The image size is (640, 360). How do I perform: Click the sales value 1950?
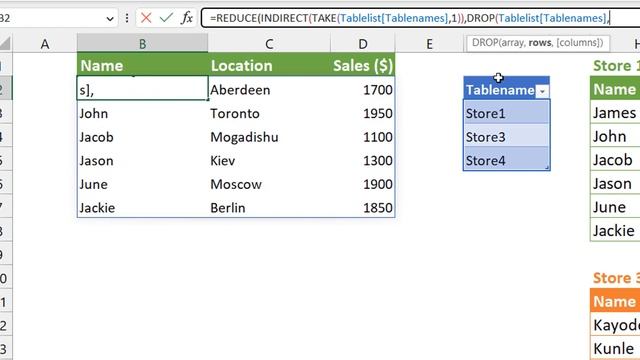[362, 113]
